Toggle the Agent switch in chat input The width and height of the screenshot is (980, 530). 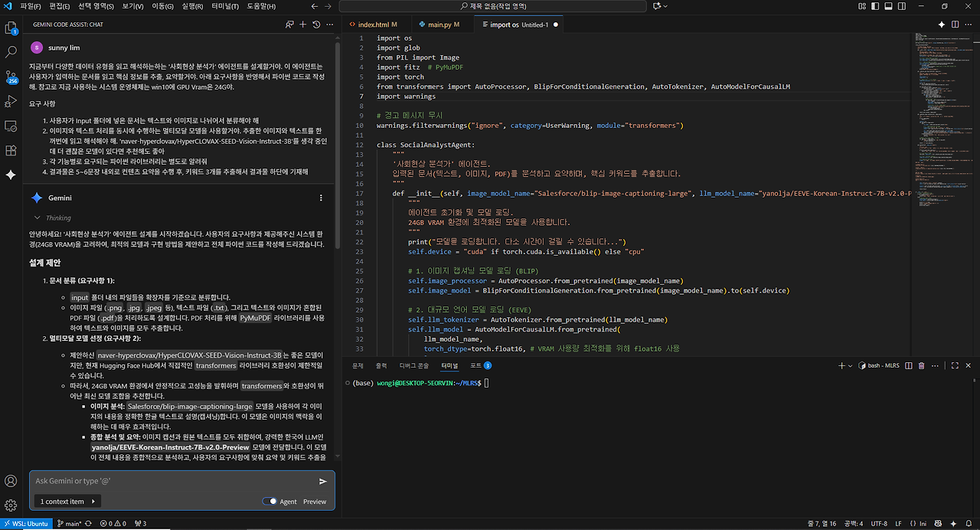coord(269,502)
